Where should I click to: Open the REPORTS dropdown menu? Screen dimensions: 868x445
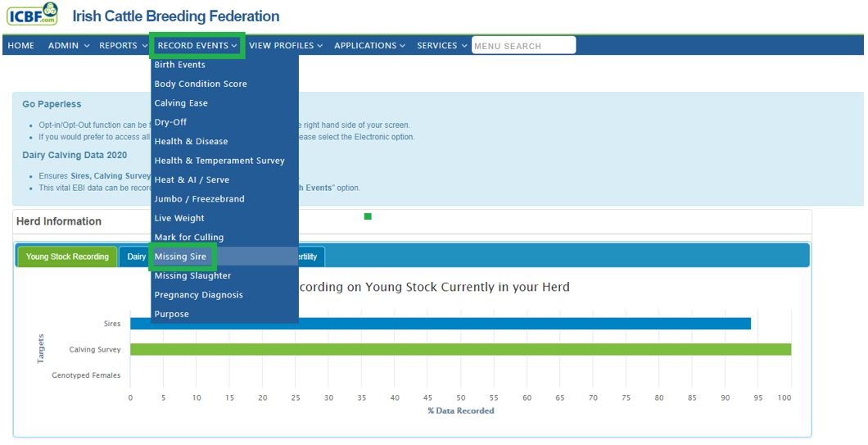124,45
